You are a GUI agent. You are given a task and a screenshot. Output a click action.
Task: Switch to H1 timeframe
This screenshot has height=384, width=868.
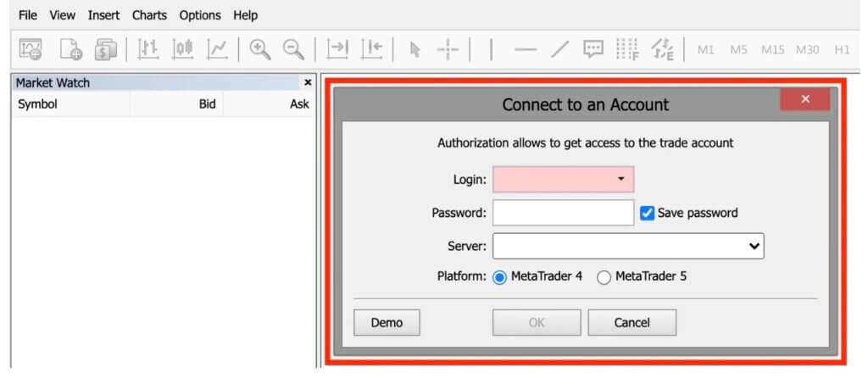pyautogui.click(x=842, y=50)
